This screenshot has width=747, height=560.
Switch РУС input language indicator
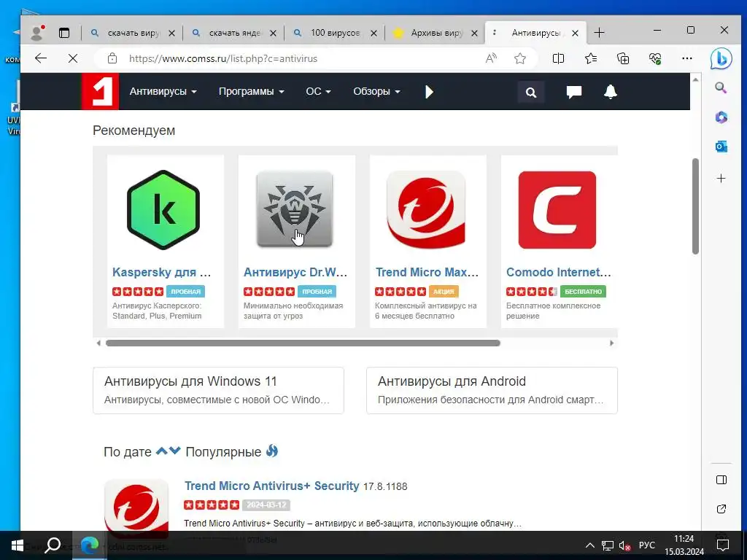coord(647,545)
